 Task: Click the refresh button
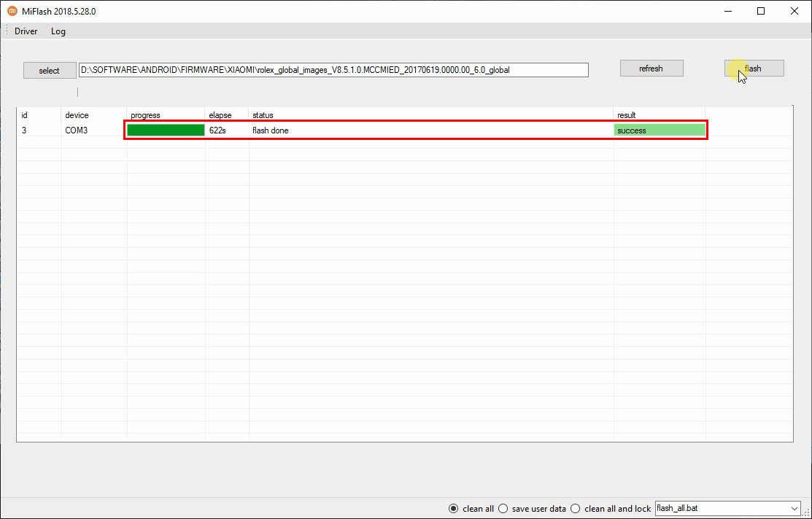tap(651, 69)
